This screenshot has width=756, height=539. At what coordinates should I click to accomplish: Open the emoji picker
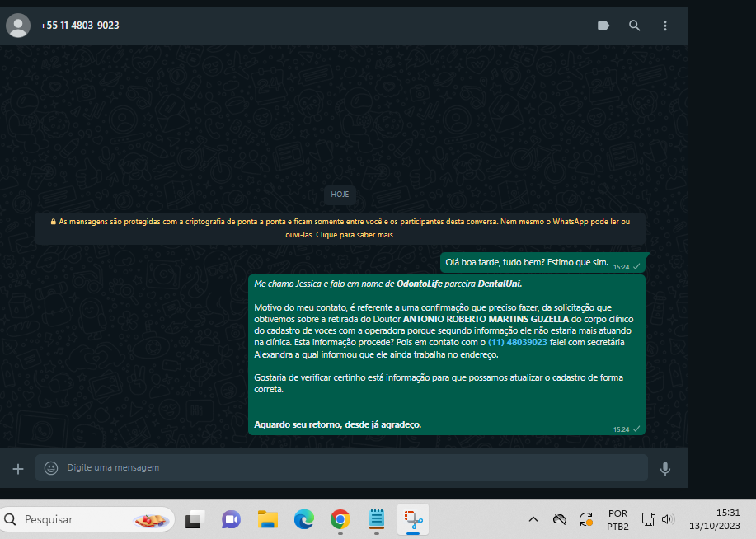pyautogui.click(x=51, y=468)
